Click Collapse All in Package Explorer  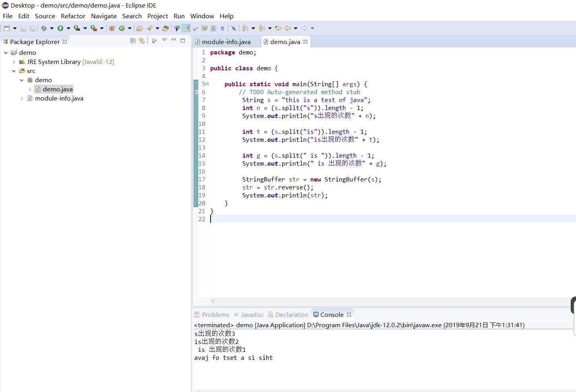click(133, 41)
